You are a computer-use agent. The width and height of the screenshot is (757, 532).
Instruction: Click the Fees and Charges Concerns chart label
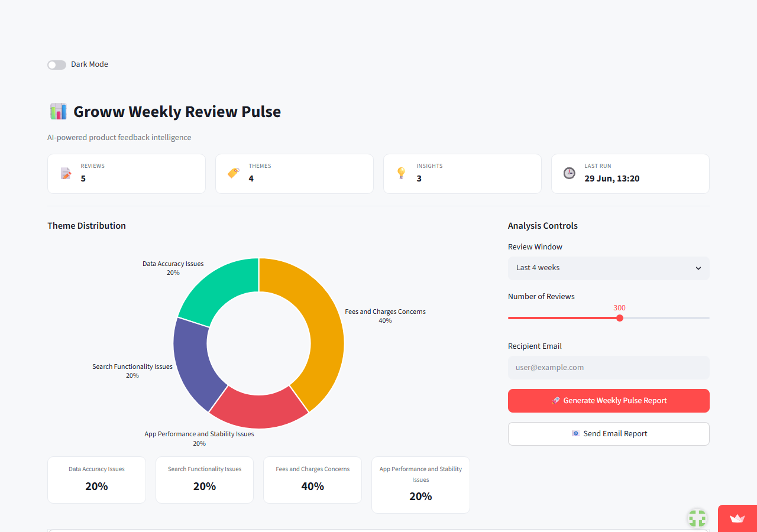point(385,316)
